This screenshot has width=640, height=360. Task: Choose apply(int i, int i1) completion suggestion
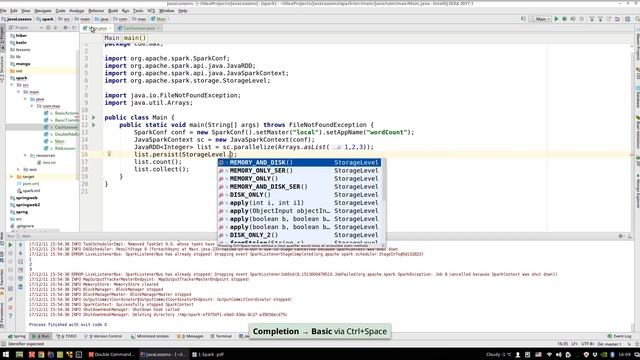300,203
